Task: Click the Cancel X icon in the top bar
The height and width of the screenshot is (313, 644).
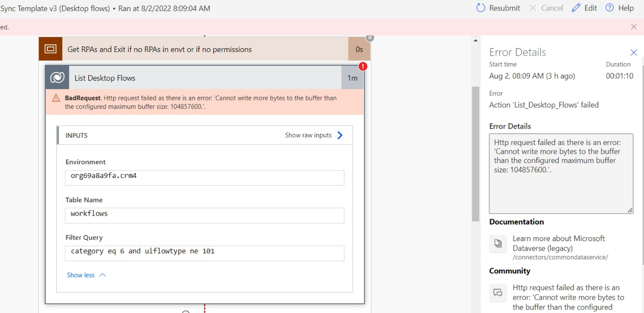Action: (x=532, y=8)
